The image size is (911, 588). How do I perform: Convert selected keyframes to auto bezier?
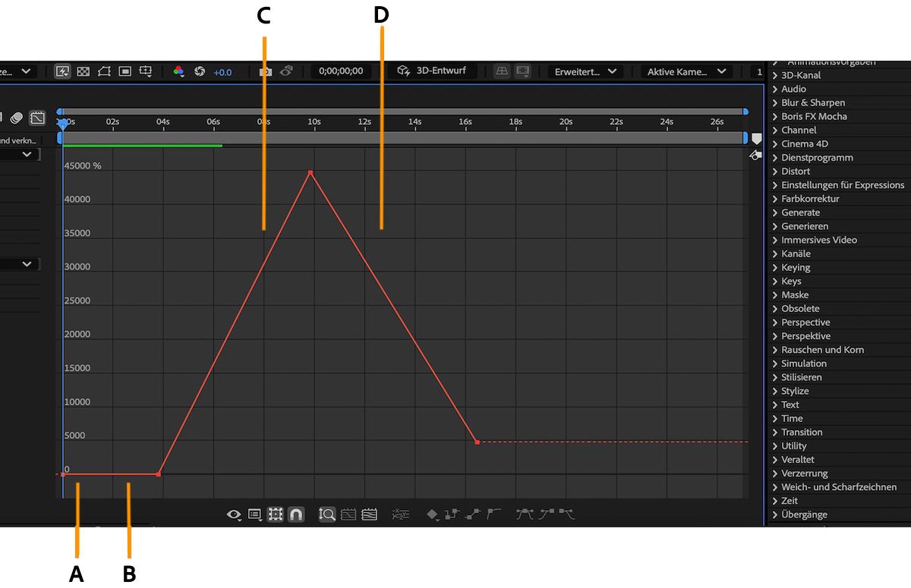coord(494,514)
